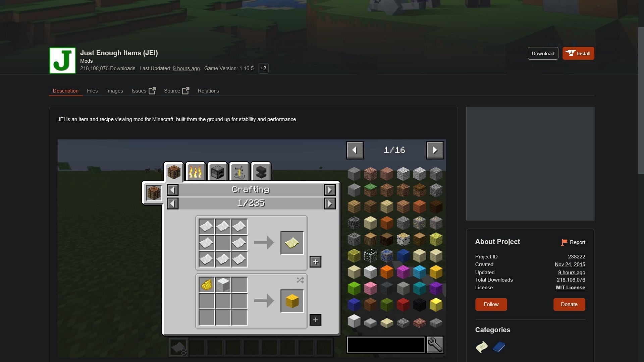Viewport: 644px width, 362px height.
Task: Click the fire/smelting icon in toolbar
Action: (195, 172)
